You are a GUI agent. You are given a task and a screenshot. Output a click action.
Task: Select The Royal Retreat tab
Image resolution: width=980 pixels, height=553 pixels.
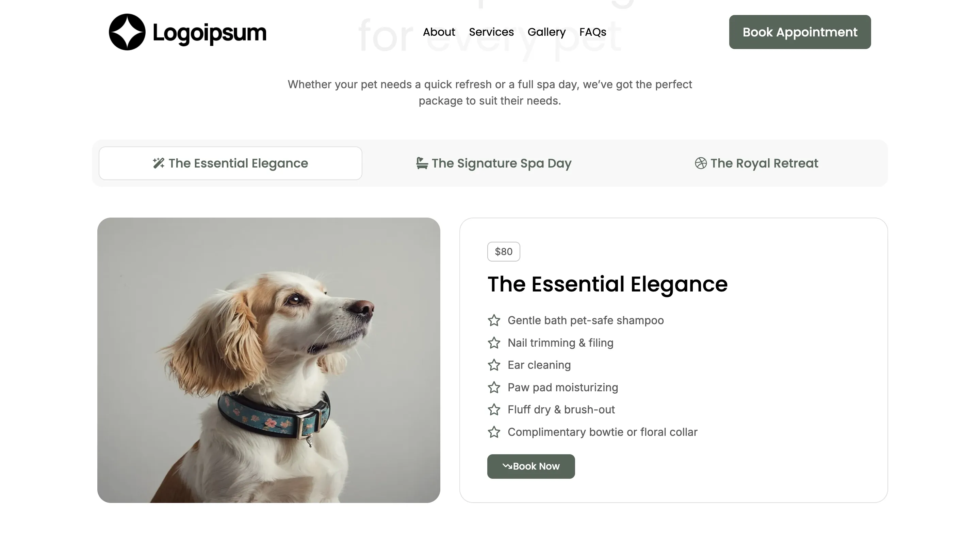click(x=756, y=163)
